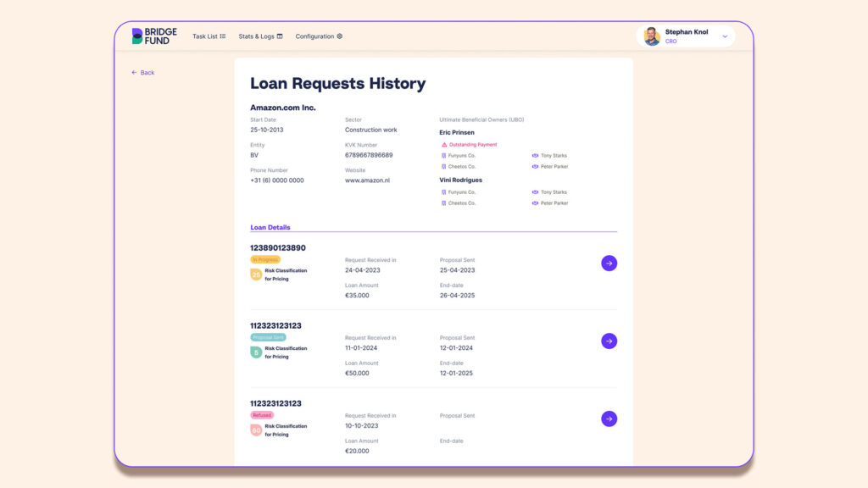Click building icon beside Vini Rodrigues' Cheetos Co.
868x488 pixels.
[x=443, y=203]
